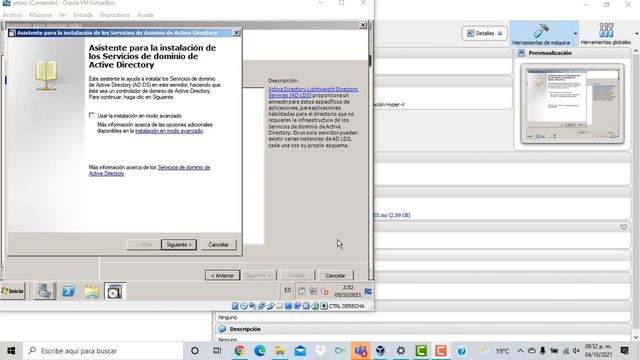640x360 pixels.
Task: Open Microsoft Teams from host taskbar
Action: tap(361, 351)
